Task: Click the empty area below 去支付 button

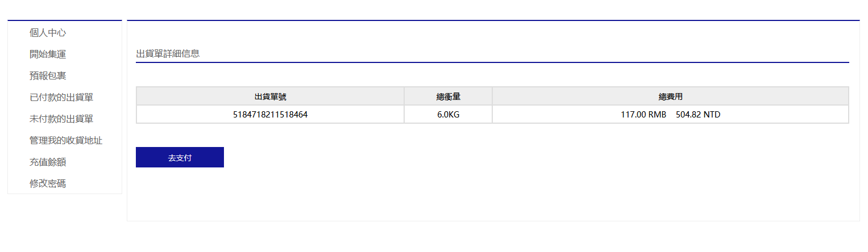Action: click(180, 193)
